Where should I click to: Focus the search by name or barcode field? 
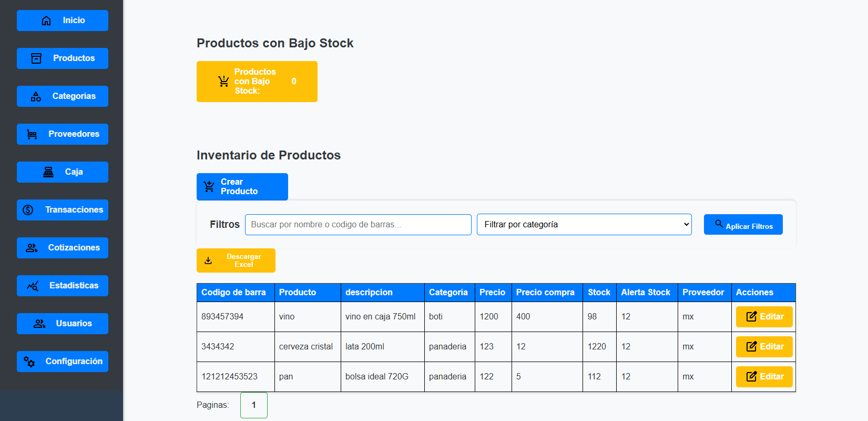pyautogui.click(x=358, y=225)
